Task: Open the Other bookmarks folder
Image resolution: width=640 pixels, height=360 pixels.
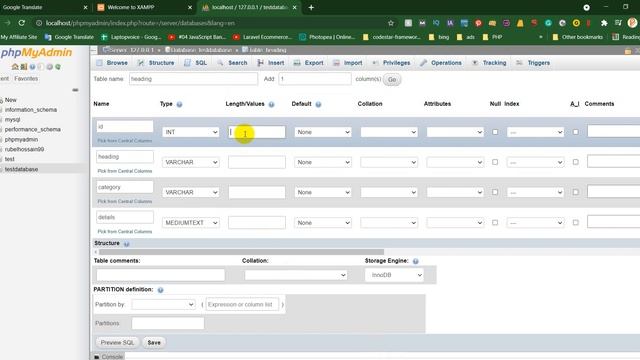Action: [x=578, y=37]
